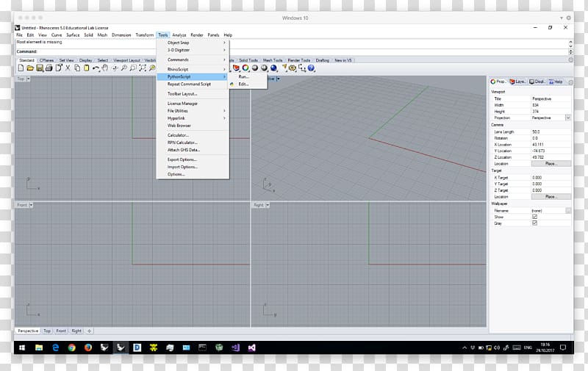The width and height of the screenshot is (588, 371).
Task: Expand the Hyperlink submenu
Action: tap(193, 118)
